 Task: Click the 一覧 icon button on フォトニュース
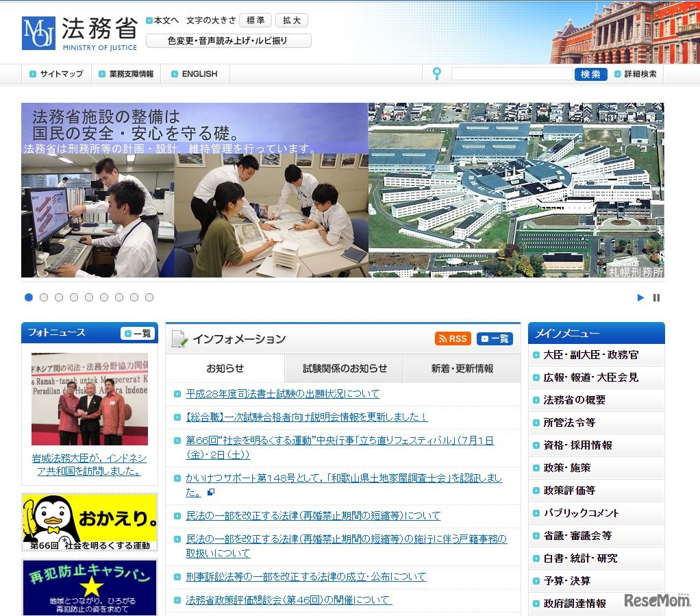(138, 332)
